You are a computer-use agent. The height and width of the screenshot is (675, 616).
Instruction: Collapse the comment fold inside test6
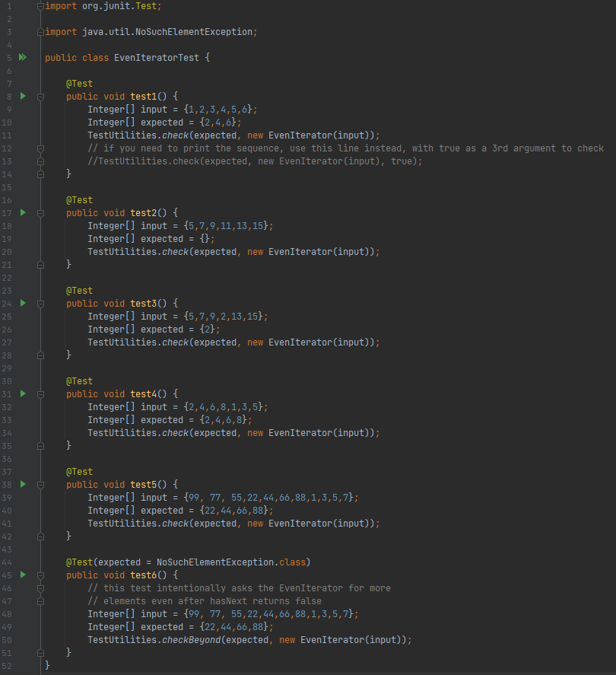tap(40, 587)
